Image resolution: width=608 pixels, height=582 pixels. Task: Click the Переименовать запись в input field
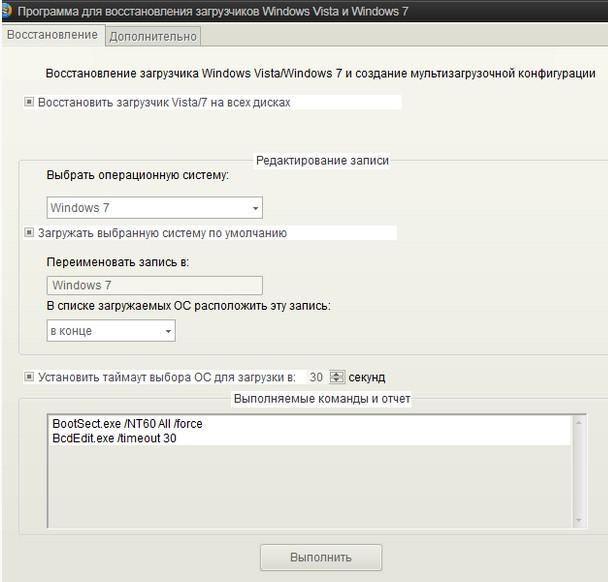(155, 285)
